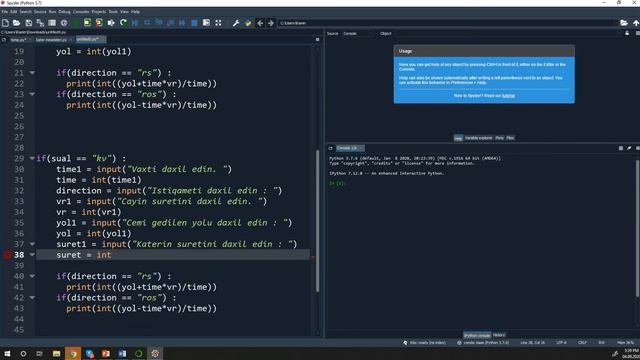Collapse fold arrow at line 38

(32, 255)
